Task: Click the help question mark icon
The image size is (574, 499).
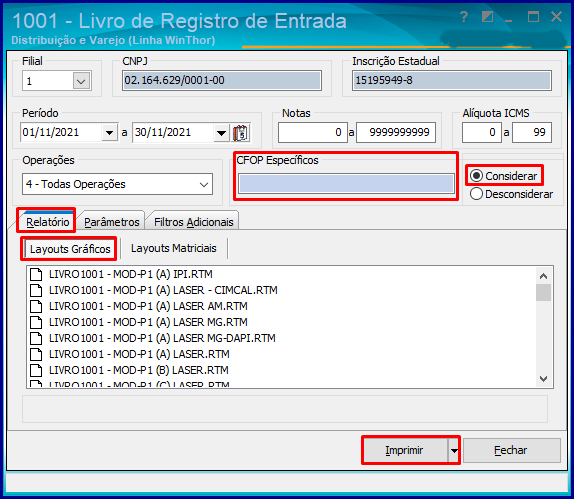Action: pyautogui.click(x=464, y=17)
